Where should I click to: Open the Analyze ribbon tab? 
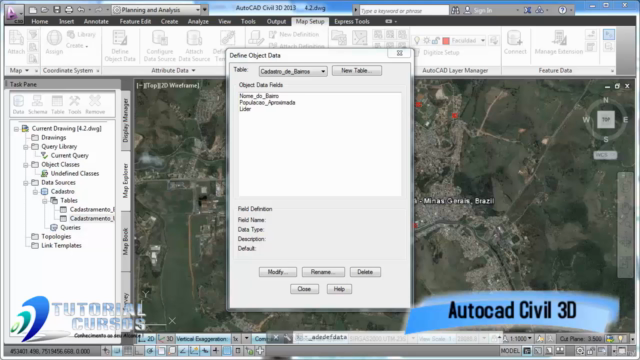click(x=198, y=21)
